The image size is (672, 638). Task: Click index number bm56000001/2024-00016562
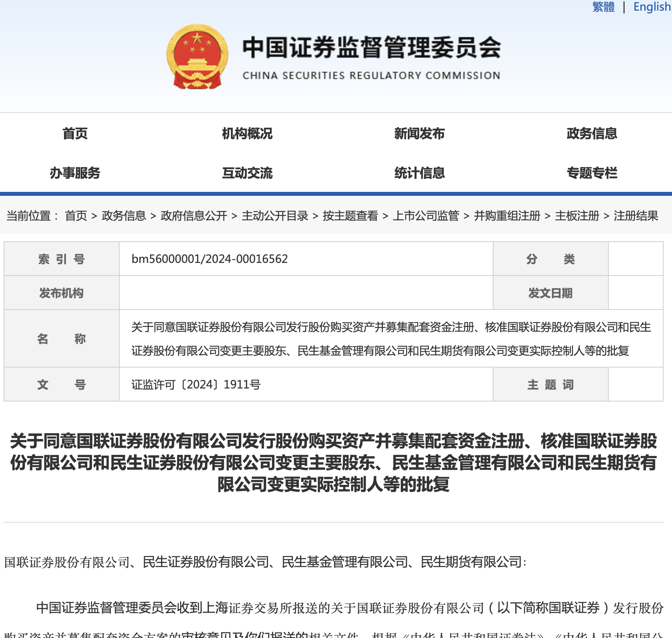pyautogui.click(x=210, y=259)
